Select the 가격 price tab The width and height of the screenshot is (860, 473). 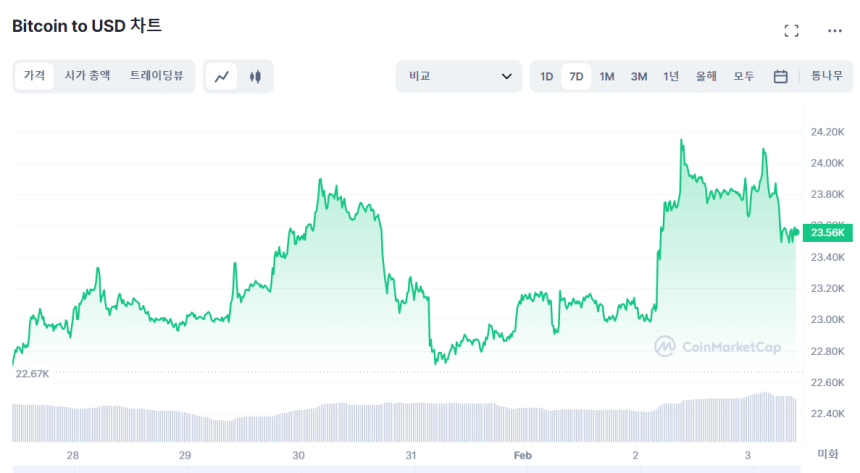[x=34, y=76]
